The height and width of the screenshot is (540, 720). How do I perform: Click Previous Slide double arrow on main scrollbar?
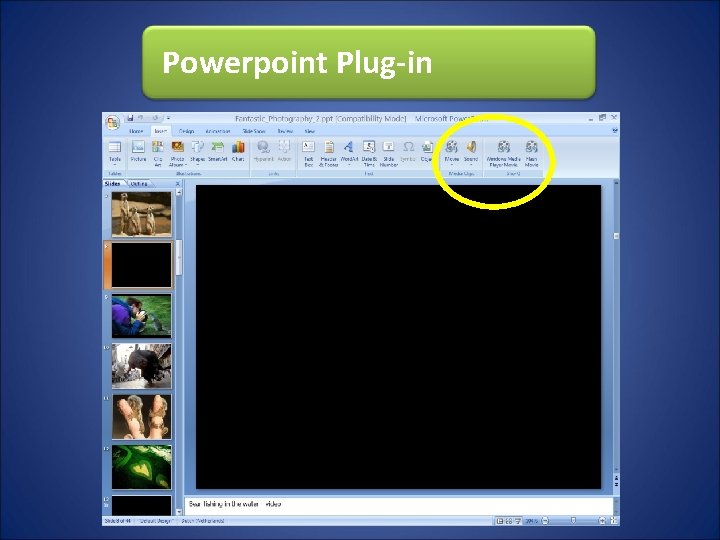tap(616, 478)
